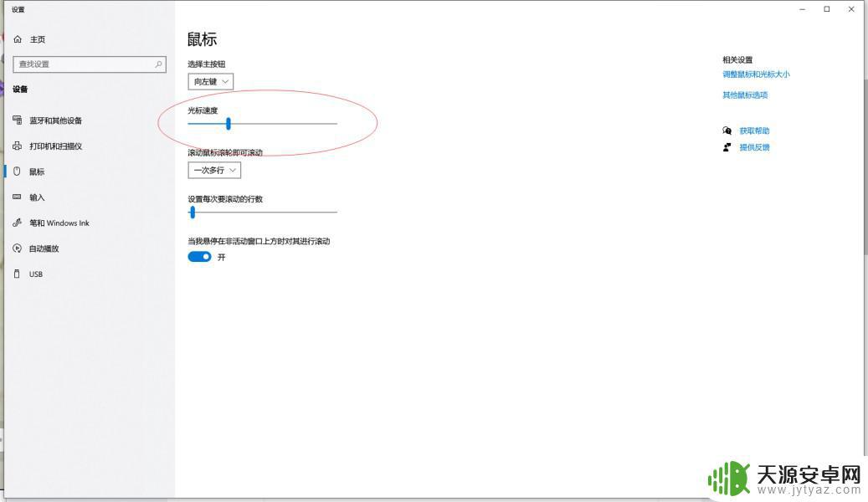Image resolution: width=868 pixels, height=502 pixels.
Task: Click the USB icon in the sidebar
Action: click(x=18, y=274)
